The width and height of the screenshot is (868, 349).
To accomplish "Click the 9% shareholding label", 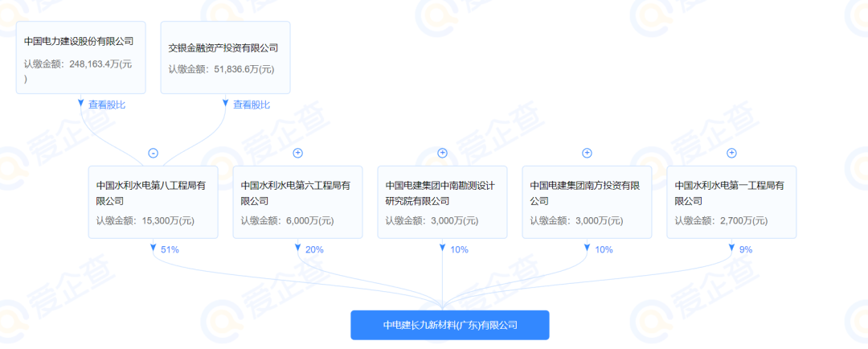I will 745,250.
